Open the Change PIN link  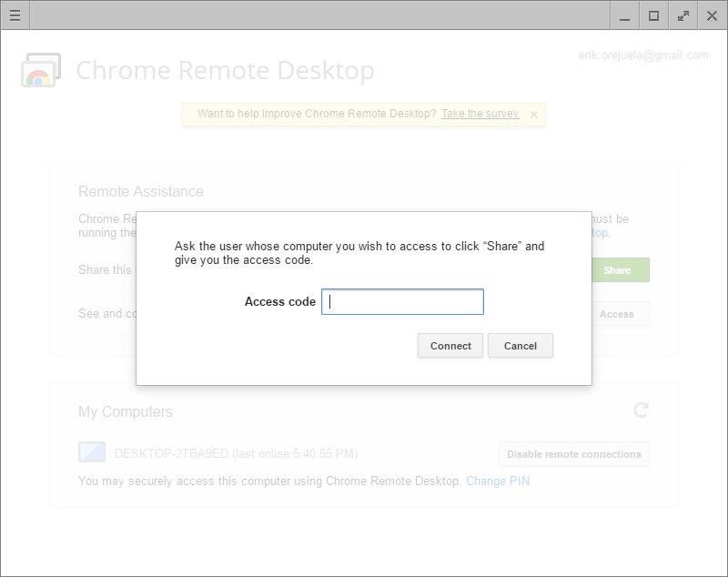click(497, 481)
